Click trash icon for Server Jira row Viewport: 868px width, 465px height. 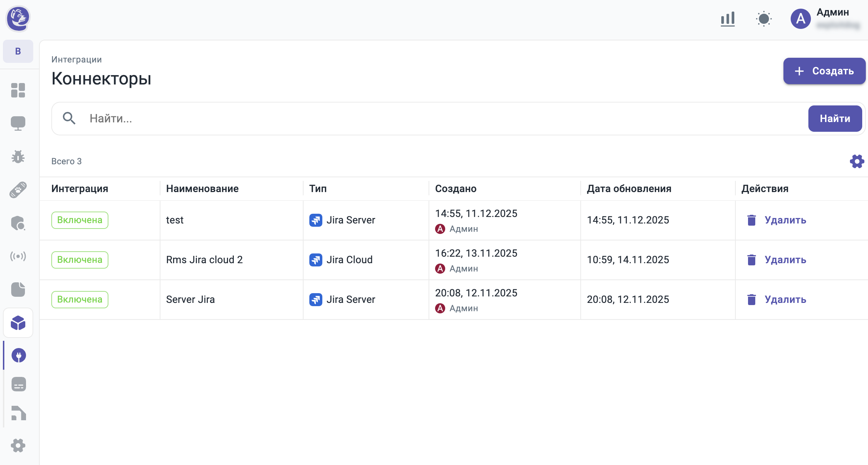(x=752, y=300)
